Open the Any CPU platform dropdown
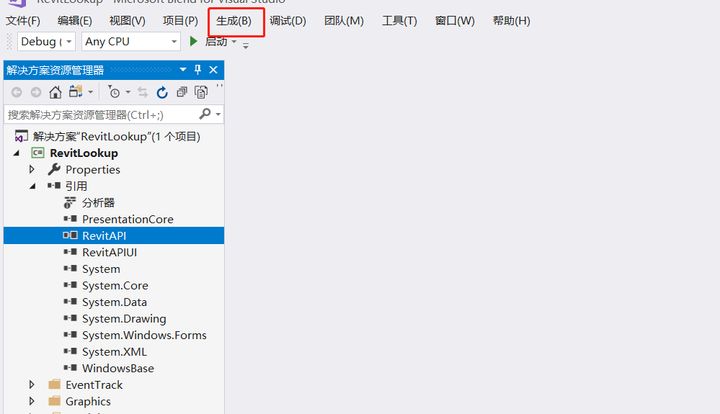 (130, 42)
